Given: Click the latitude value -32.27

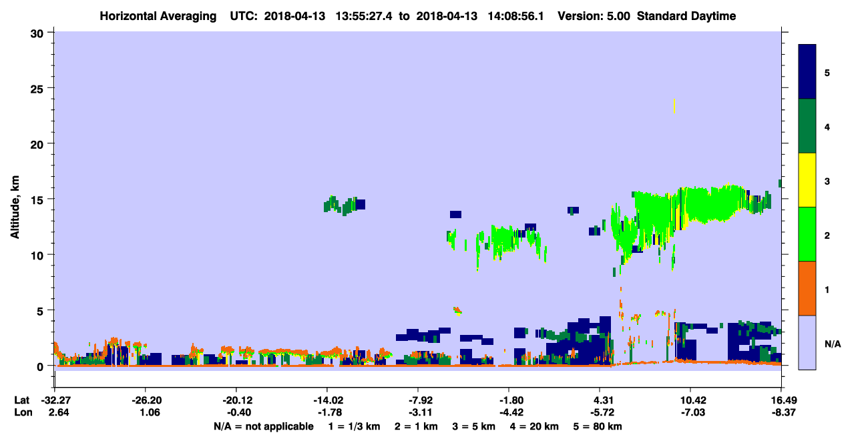Looking at the screenshot, I should tap(55, 400).
